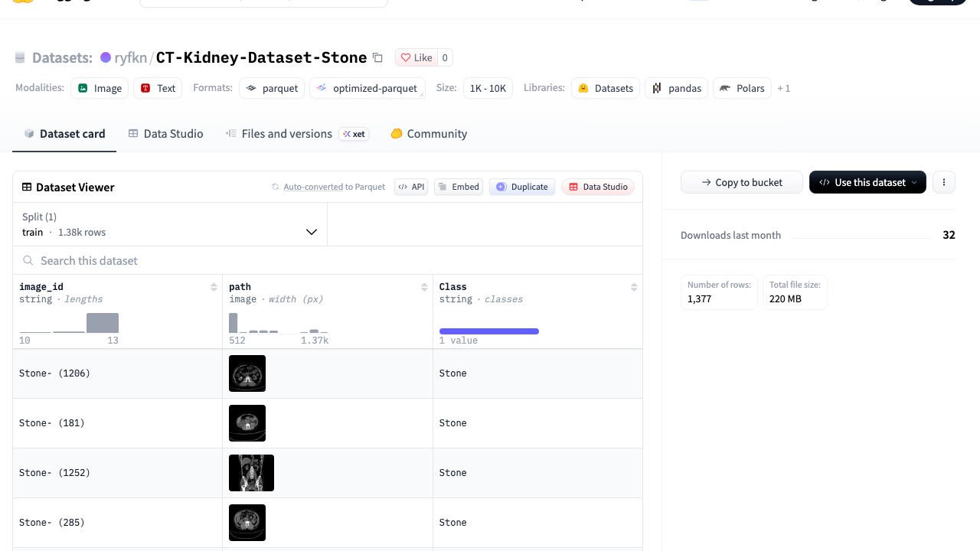The height and width of the screenshot is (551, 980).
Task: Show the +1 additional libraries
Action: tap(784, 88)
